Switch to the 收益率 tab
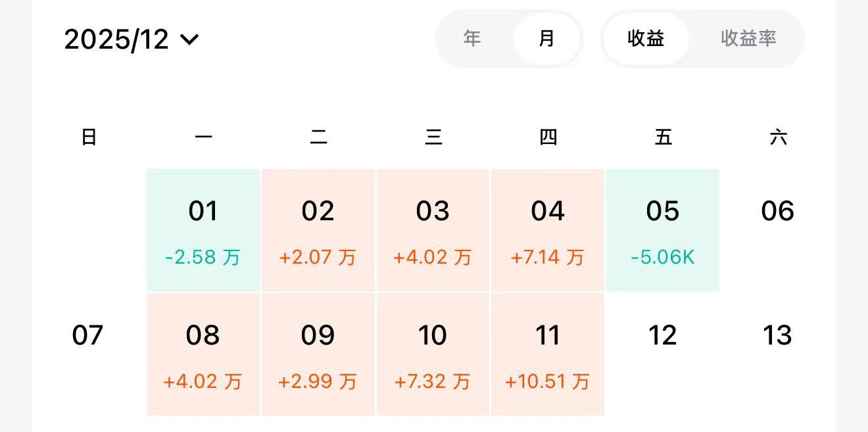The image size is (868, 432). point(748,39)
